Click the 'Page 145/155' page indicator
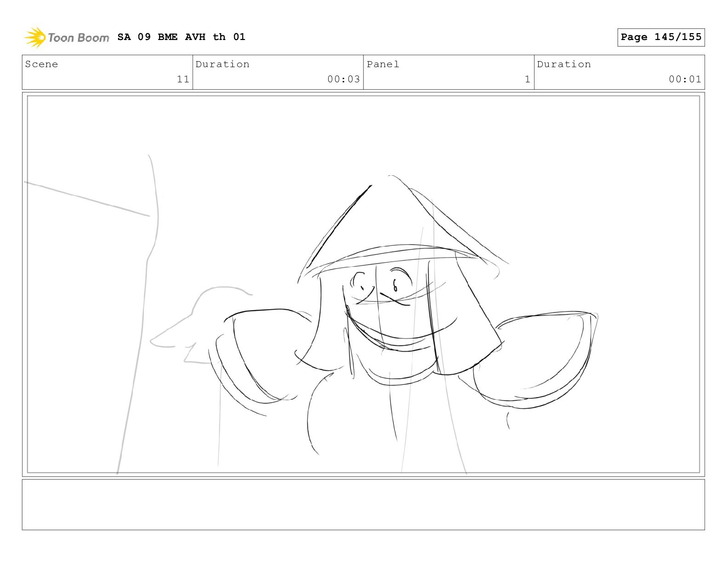The image size is (728, 563). (661, 37)
